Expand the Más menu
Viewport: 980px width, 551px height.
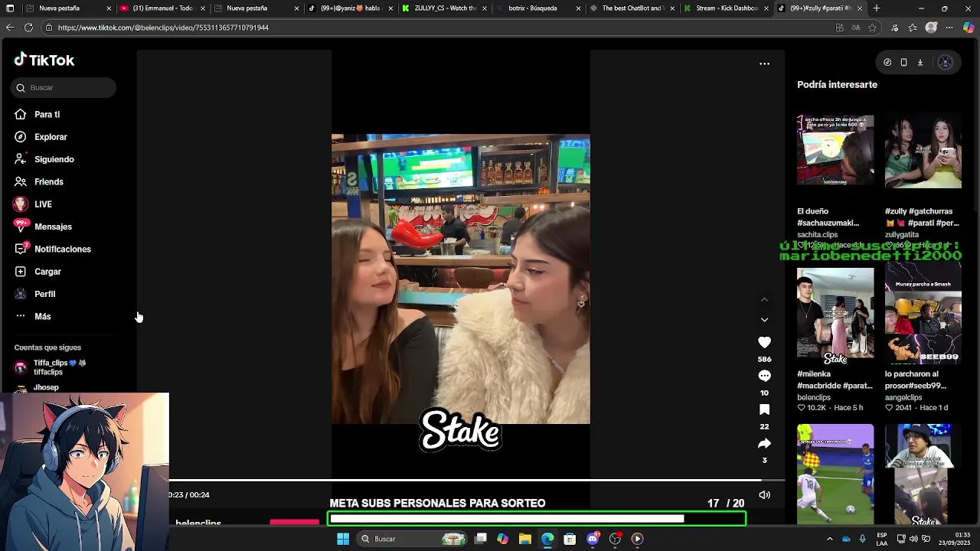[42, 317]
